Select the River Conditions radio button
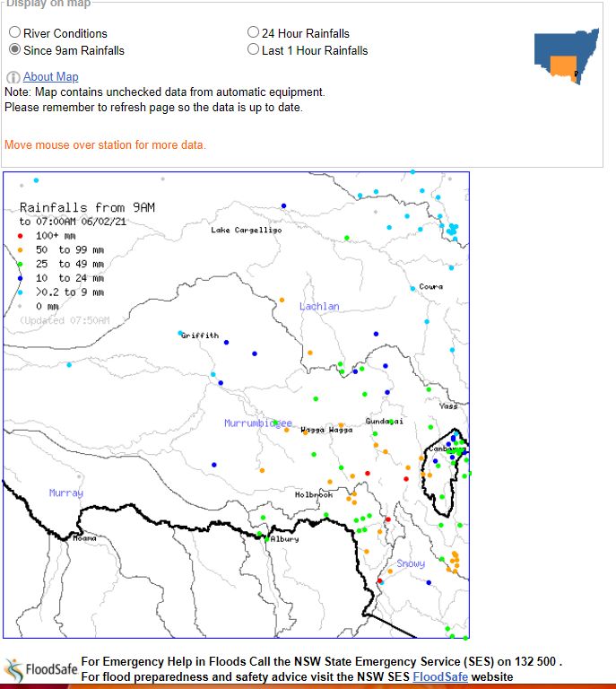Viewport: 616px width, 689px height. tap(15, 32)
